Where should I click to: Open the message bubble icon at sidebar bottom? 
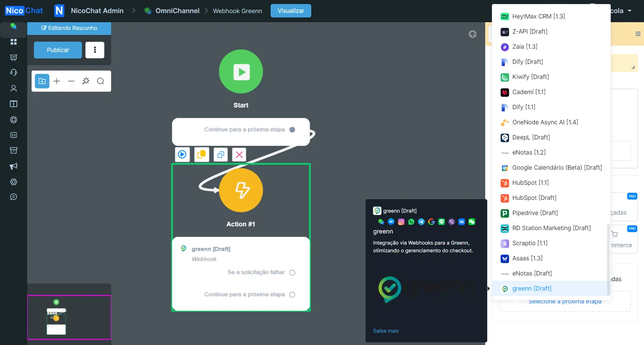tap(13, 197)
